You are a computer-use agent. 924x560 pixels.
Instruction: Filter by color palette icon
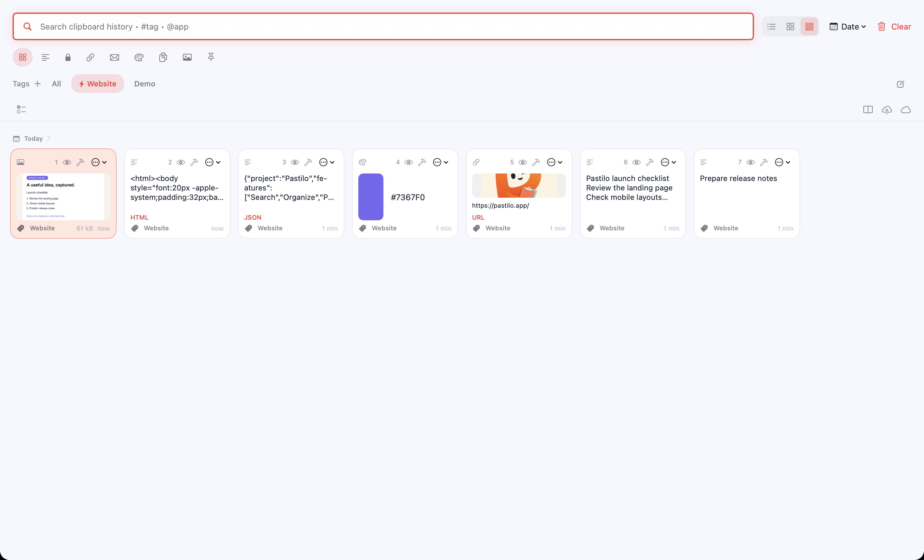click(x=139, y=58)
